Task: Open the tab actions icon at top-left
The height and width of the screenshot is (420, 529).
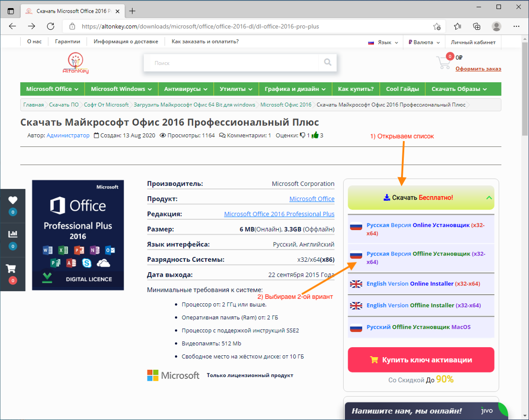Action: click(11, 11)
